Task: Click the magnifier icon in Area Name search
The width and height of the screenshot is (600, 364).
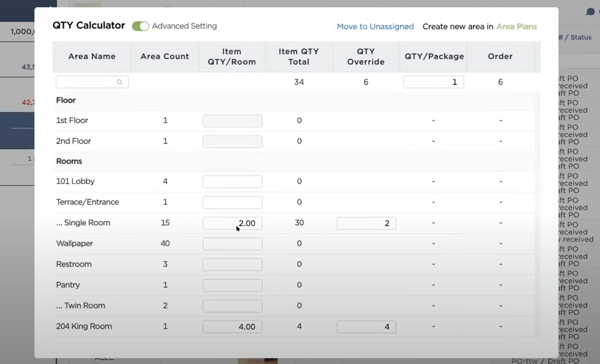Action: (119, 82)
